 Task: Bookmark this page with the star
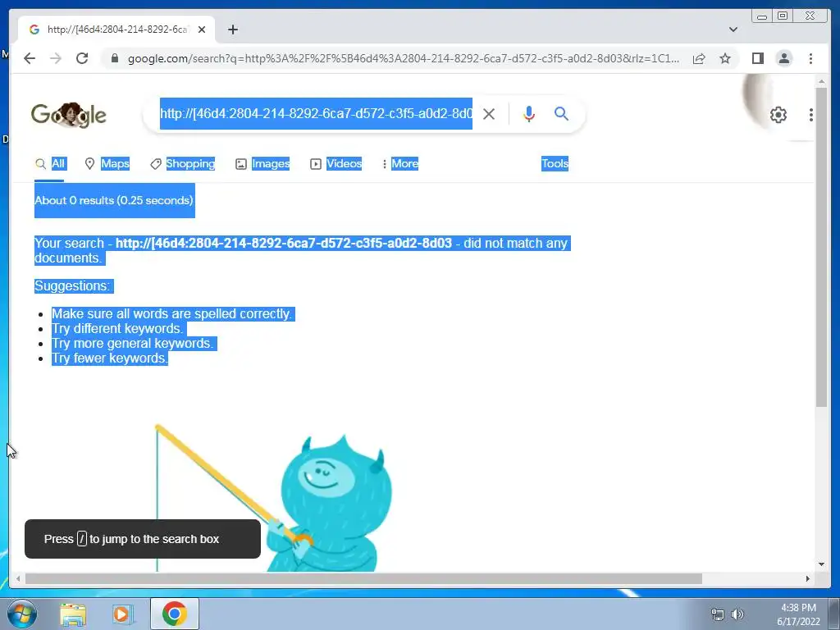click(x=725, y=58)
